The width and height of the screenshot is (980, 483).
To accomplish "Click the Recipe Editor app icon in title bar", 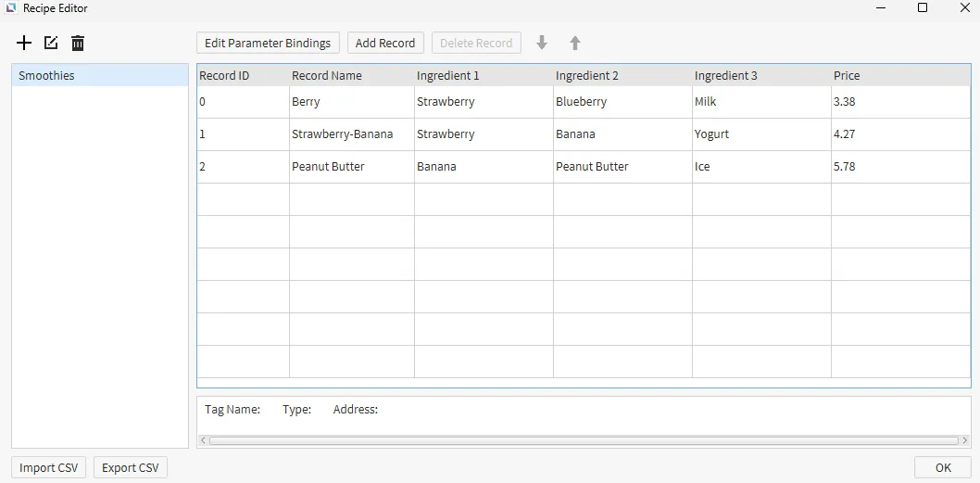I will click(x=11, y=8).
